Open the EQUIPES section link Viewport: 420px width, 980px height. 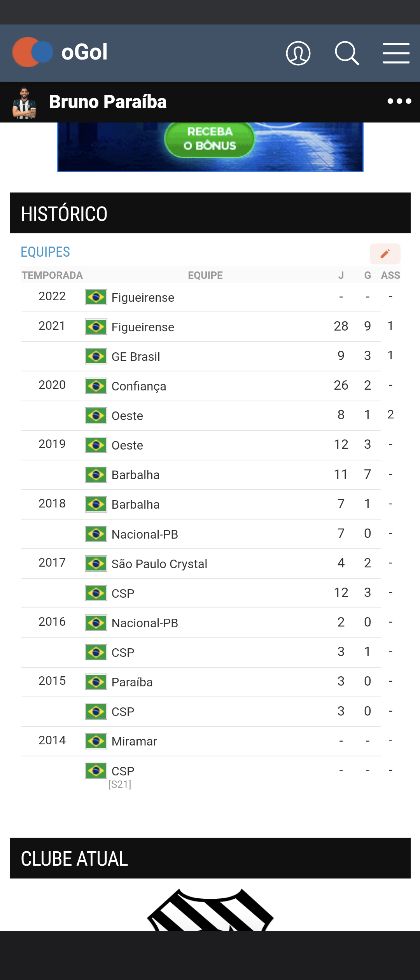pyautogui.click(x=45, y=252)
